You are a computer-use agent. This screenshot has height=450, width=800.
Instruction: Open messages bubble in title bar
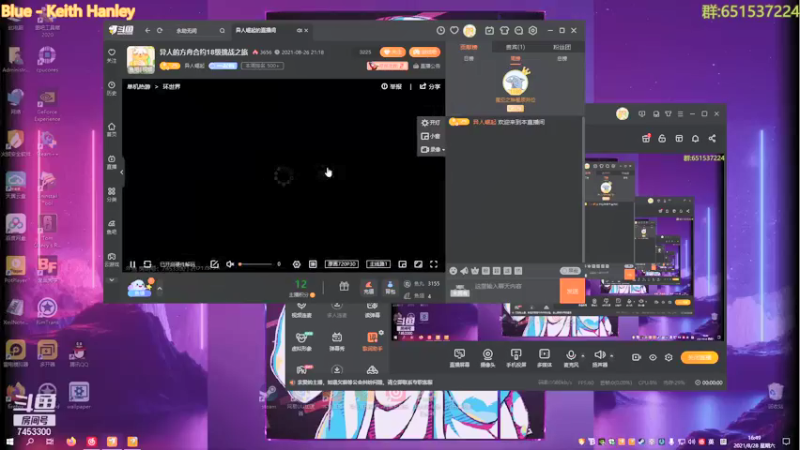(518, 31)
